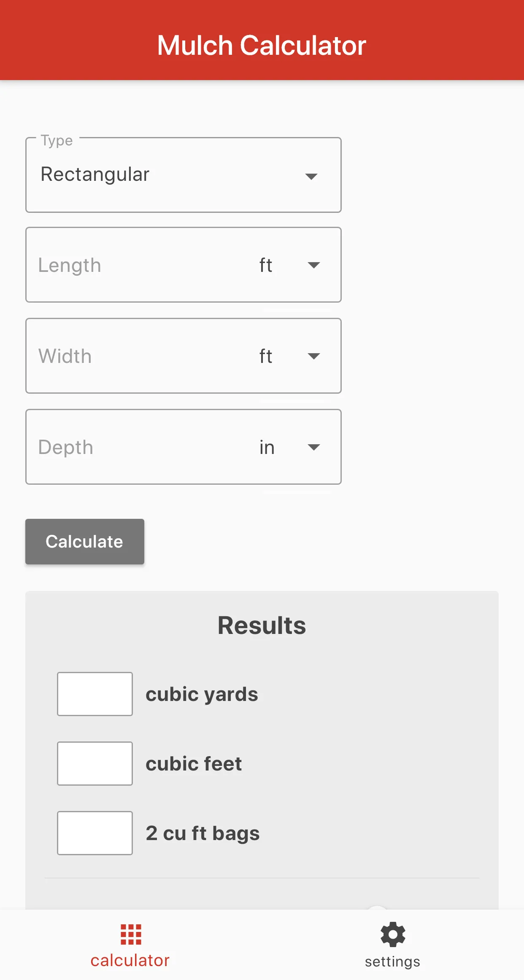The width and height of the screenshot is (524, 980).
Task: Select the cubic feet result box
Action: [x=95, y=764]
